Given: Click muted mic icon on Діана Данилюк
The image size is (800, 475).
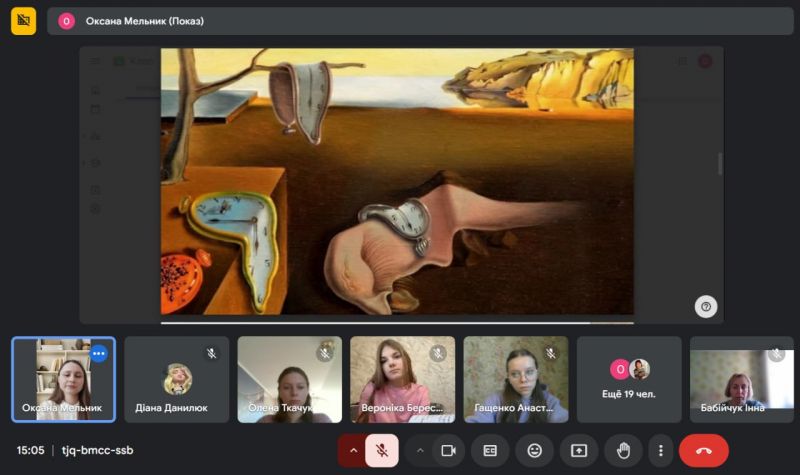Looking at the screenshot, I should tap(211, 353).
